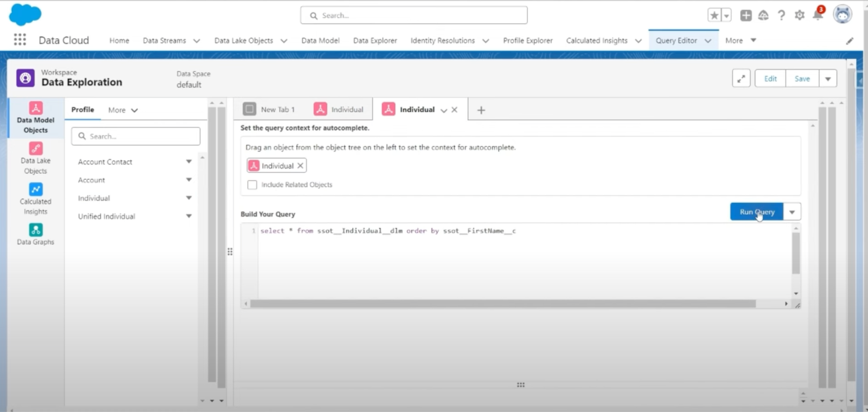The width and height of the screenshot is (868, 412).
Task: Click the Edit workspace button
Action: [770, 79]
